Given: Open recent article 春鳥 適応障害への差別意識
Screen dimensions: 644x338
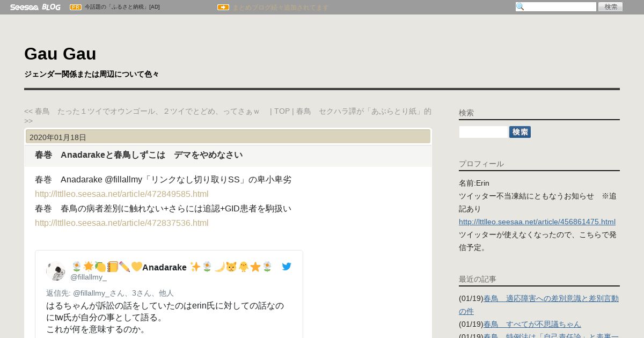Looking at the screenshot, I should coord(539,305).
